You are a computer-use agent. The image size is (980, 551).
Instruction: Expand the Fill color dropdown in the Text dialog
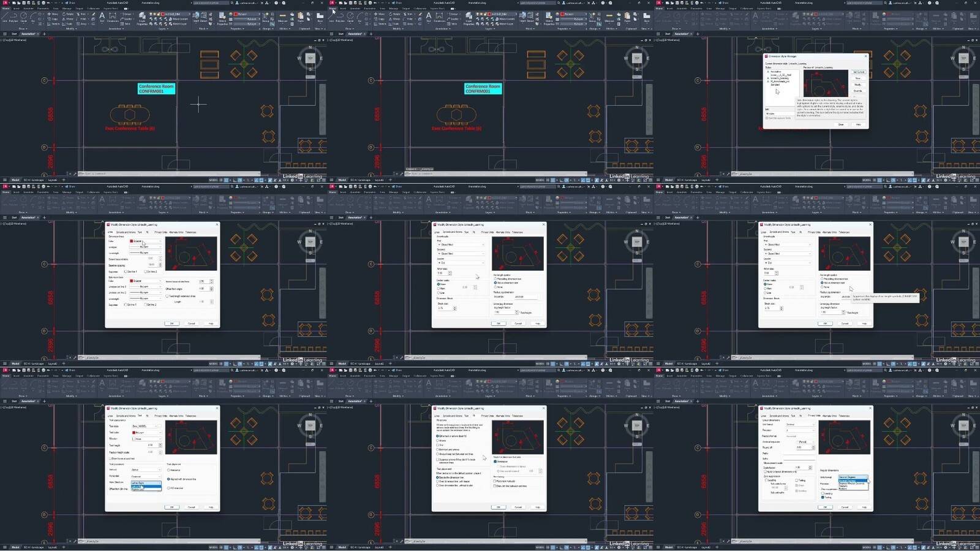(146, 439)
